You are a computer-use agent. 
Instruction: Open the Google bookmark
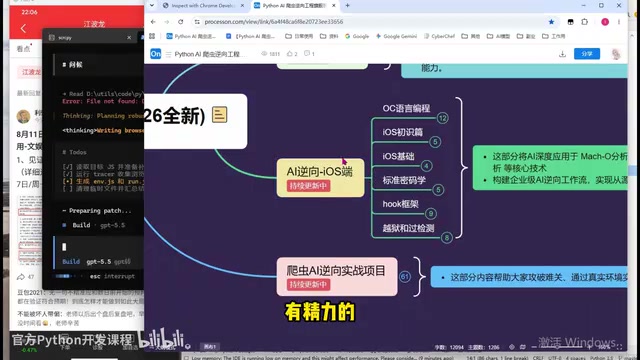[357, 36]
